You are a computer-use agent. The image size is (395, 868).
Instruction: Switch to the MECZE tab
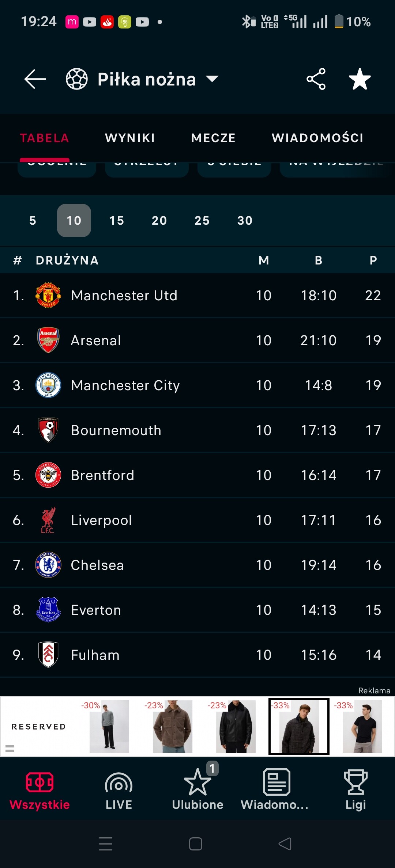(213, 138)
